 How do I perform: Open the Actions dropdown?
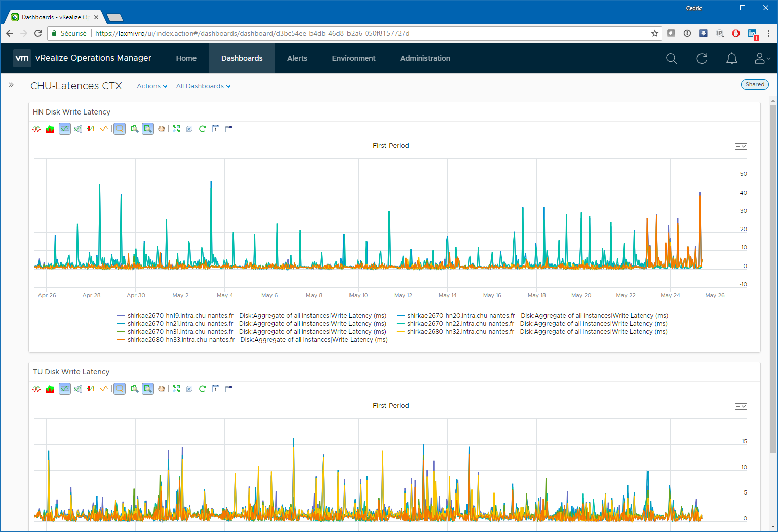click(x=152, y=86)
